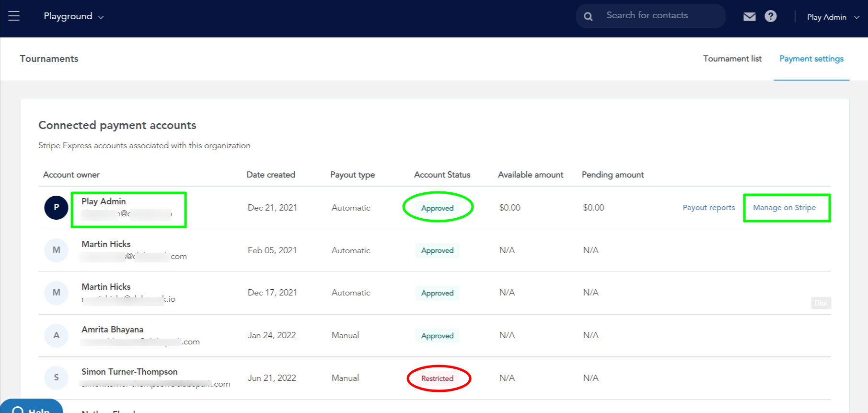Click the Manage on Stripe link
The height and width of the screenshot is (413, 868).
click(784, 208)
